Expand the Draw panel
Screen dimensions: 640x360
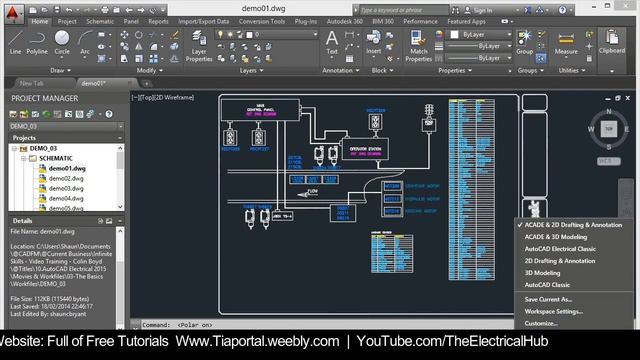coord(60,71)
